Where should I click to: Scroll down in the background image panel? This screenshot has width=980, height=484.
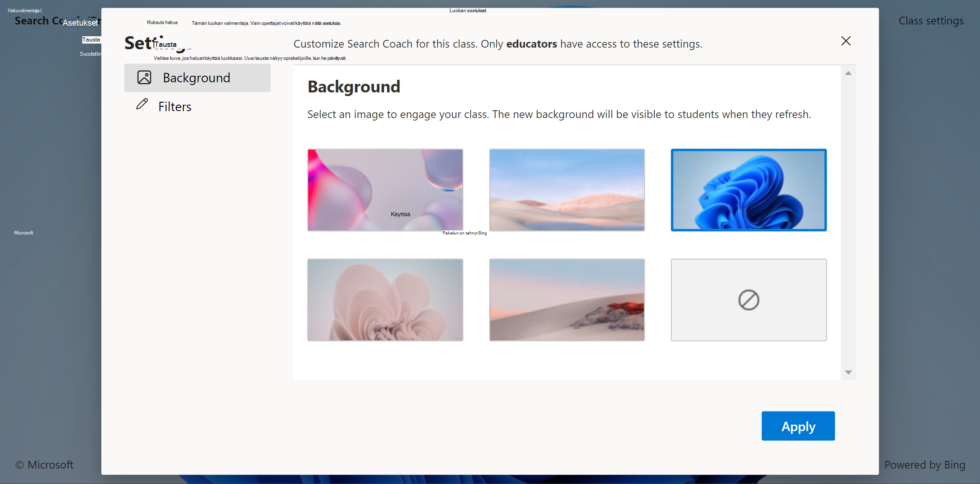tap(849, 373)
